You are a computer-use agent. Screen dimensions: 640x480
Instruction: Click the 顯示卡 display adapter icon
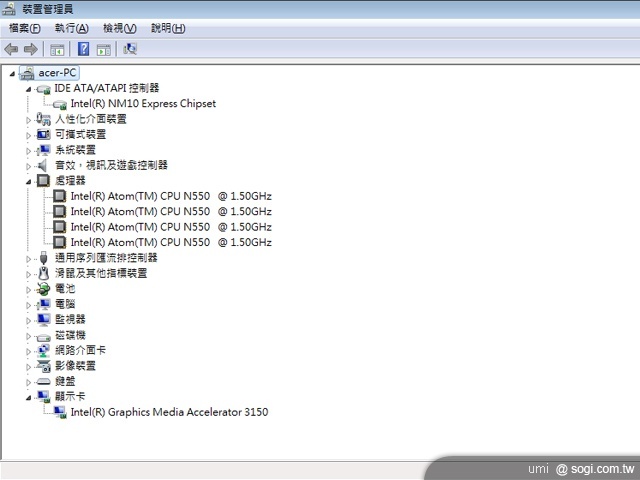click(43, 396)
